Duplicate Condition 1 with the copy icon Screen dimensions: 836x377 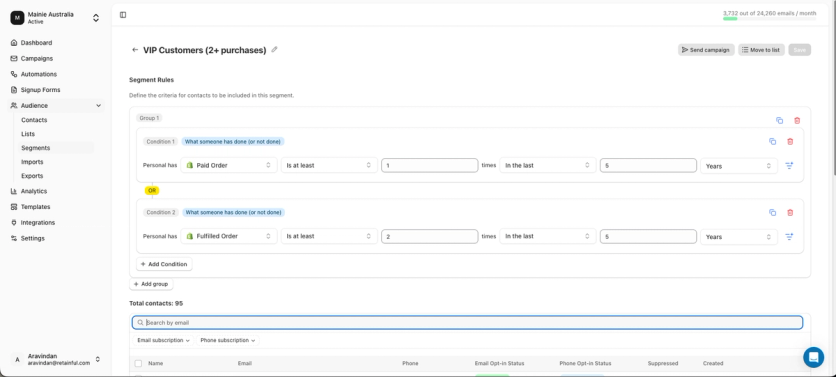click(x=773, y=141)
